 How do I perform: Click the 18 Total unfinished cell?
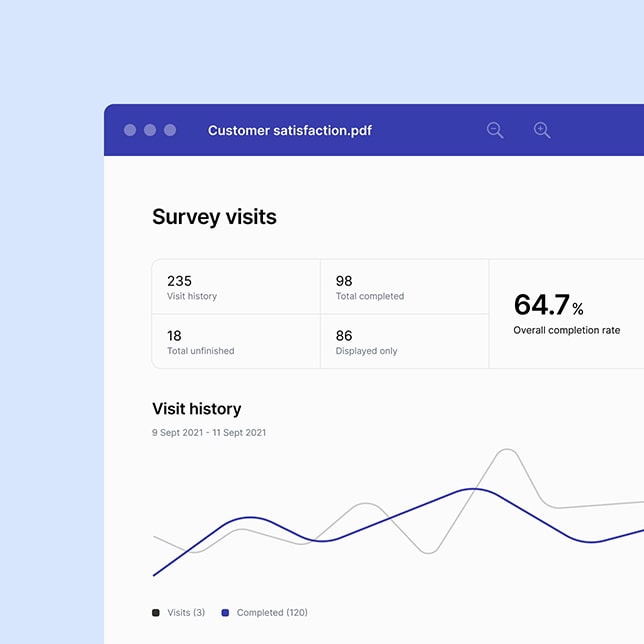(236, 342)
